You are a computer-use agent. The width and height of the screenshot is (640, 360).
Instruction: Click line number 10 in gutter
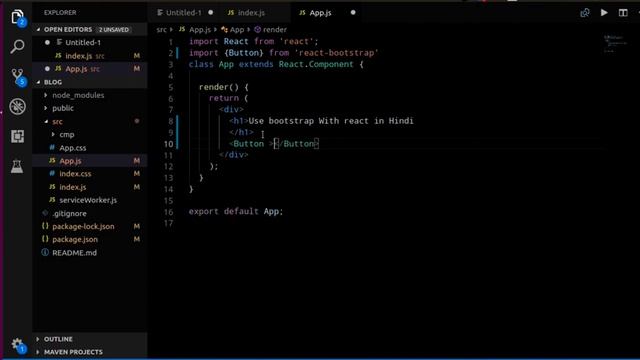pos(169,144)
